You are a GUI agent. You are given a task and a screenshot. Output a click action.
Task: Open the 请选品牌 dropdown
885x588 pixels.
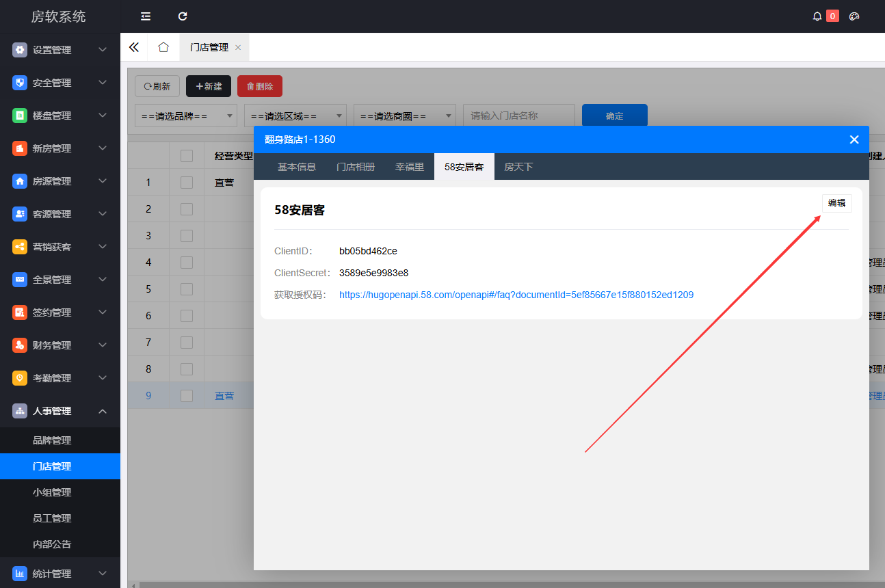[x=186, y=116]
